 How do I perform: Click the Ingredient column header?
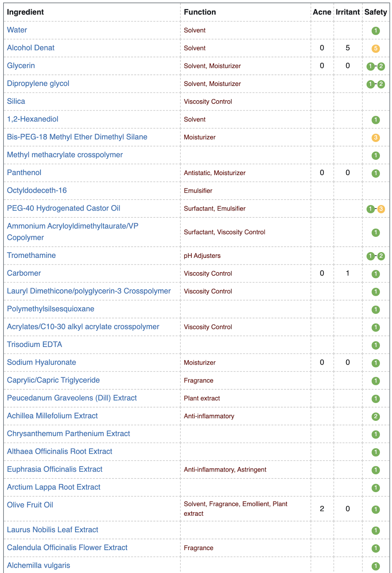25,12
